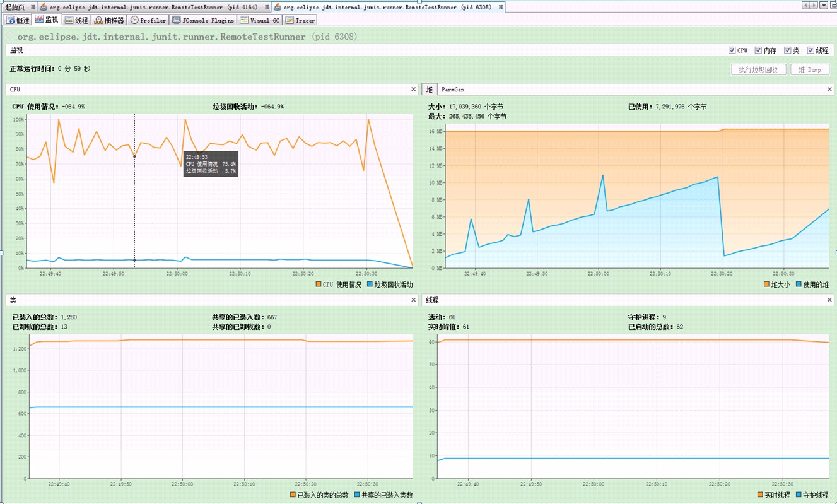The width and height of the screenshot is (837, 504).
Task: Switch to JConsole Plugins tab
Action: 202,20
